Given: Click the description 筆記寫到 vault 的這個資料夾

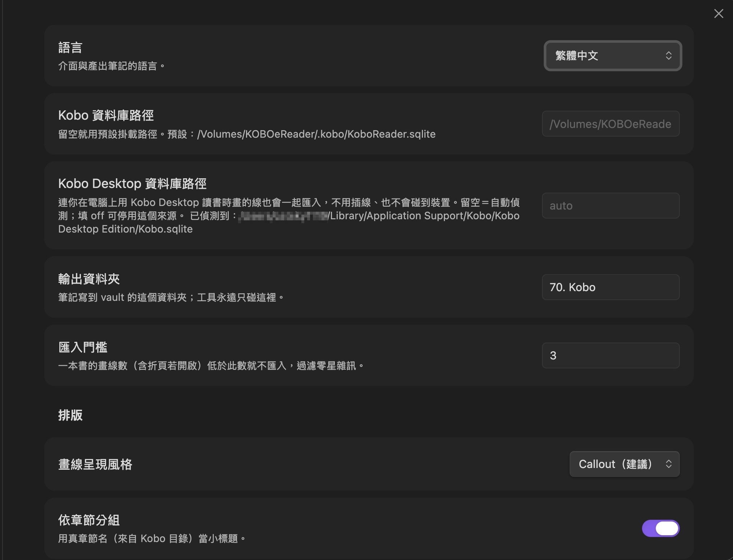Looking at the screenshot, I should 171,298.
